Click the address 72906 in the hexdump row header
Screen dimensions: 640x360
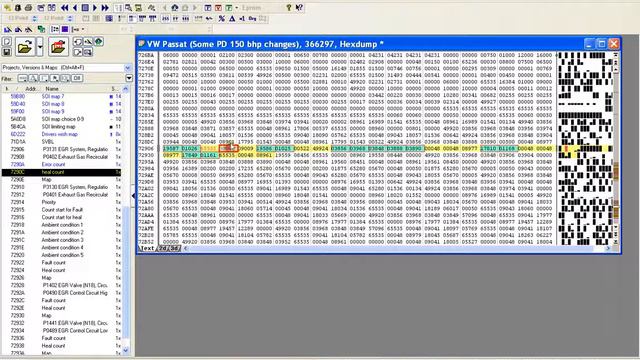point(146,149)
